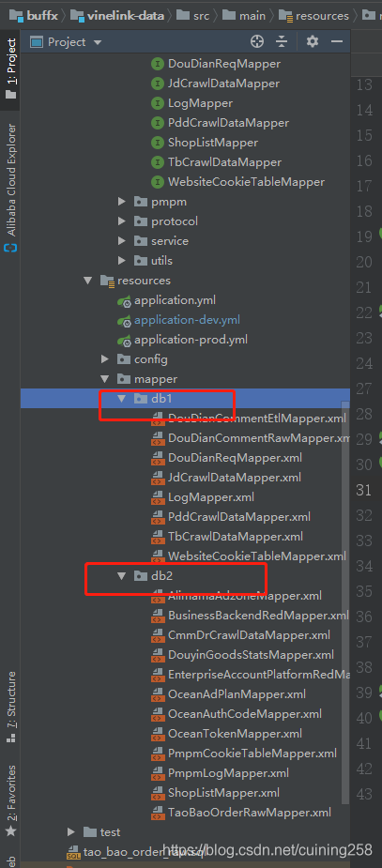The height and width of the screenshot is (868, 382).
Task: Expand the config folder
Action: pos(104,359)
